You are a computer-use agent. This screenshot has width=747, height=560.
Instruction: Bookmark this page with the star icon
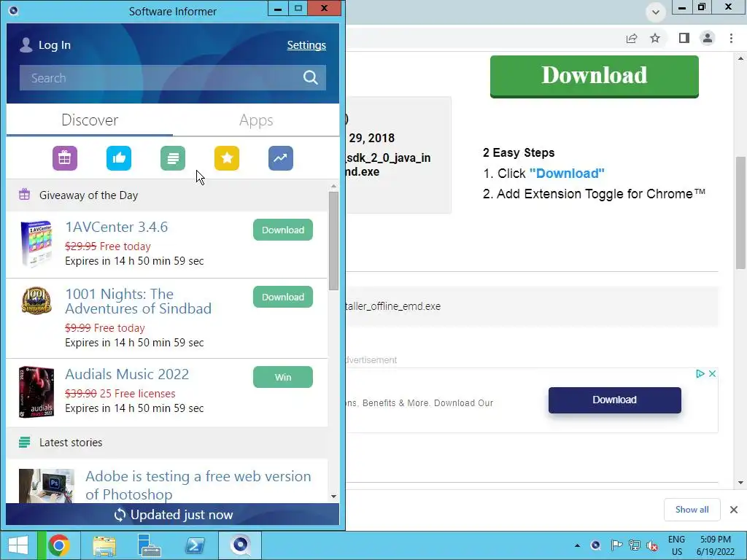tap(656, 38)
